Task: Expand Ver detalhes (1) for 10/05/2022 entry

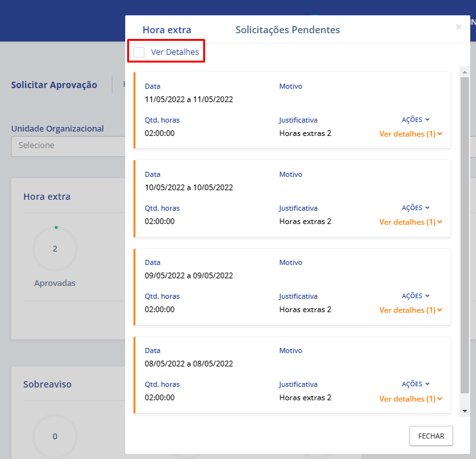Action: 410,222
